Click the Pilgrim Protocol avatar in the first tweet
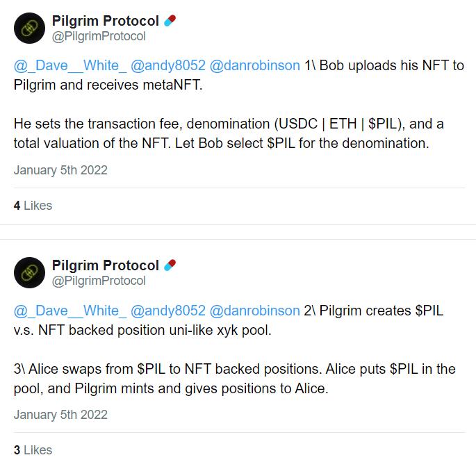The image size is (476, 462). 28,28
